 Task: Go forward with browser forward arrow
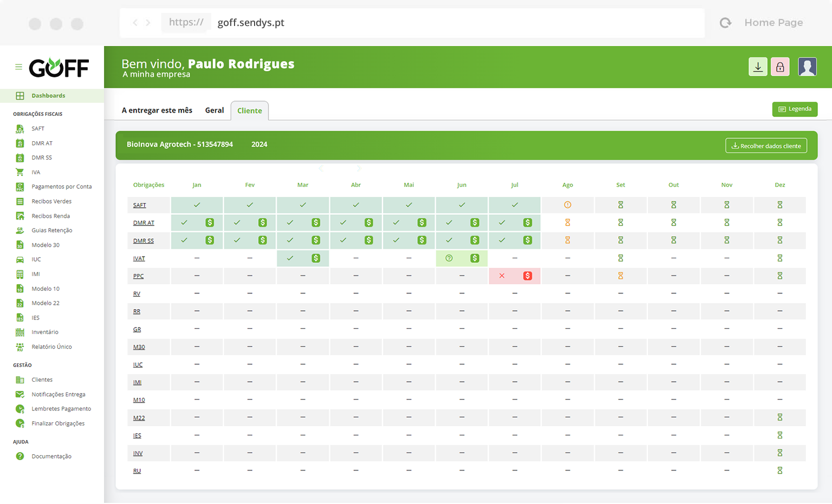[x=148, y=23]
